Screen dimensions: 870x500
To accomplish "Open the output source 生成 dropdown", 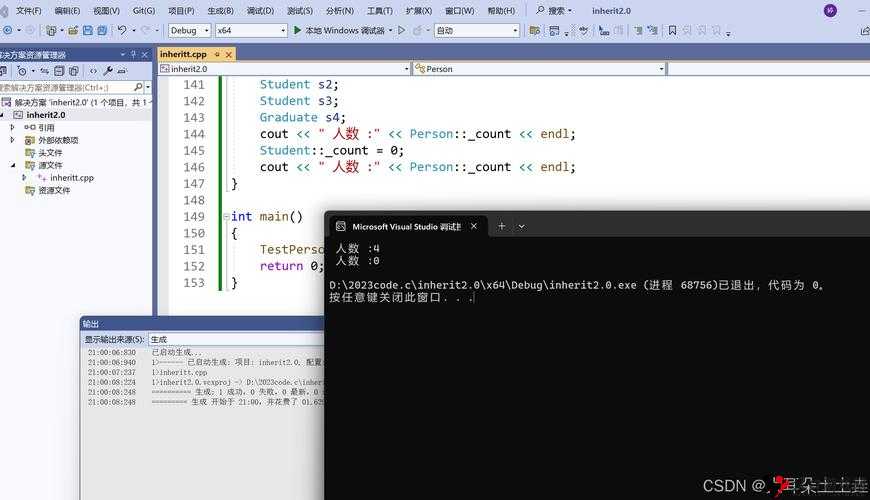I will pyautogui.click(x=236, y=339).
